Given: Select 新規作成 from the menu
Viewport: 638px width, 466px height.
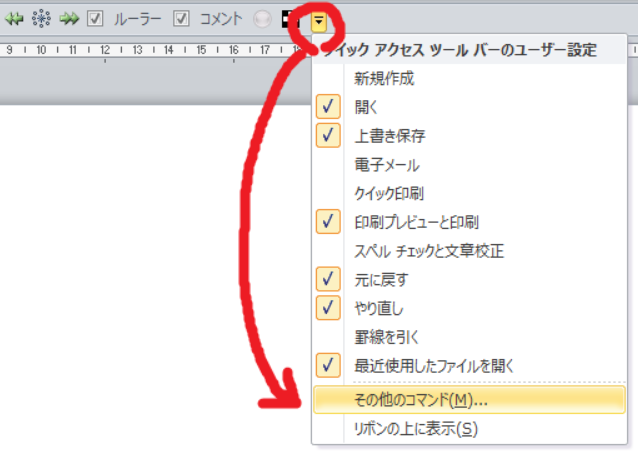Looking at the screenshot, I should tap(383, 78).
